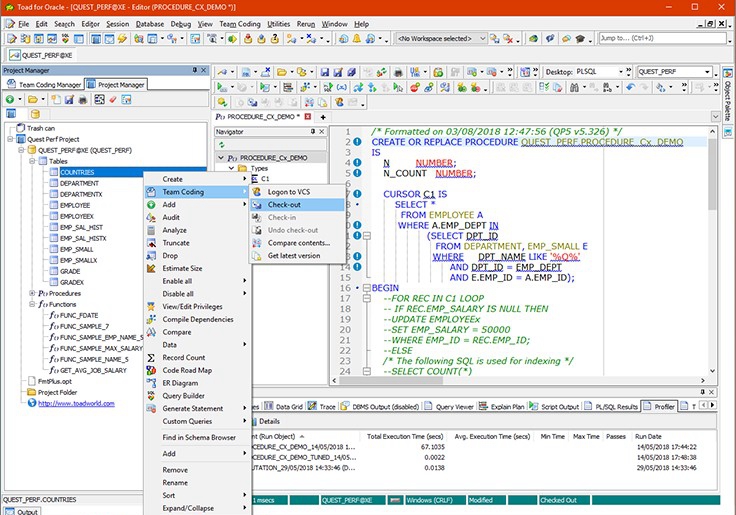Close the PROCEDURE_CX_DEMO editor tab with red X
The image size is (736, 515).
pyautogui.click(x=308, y=116)
